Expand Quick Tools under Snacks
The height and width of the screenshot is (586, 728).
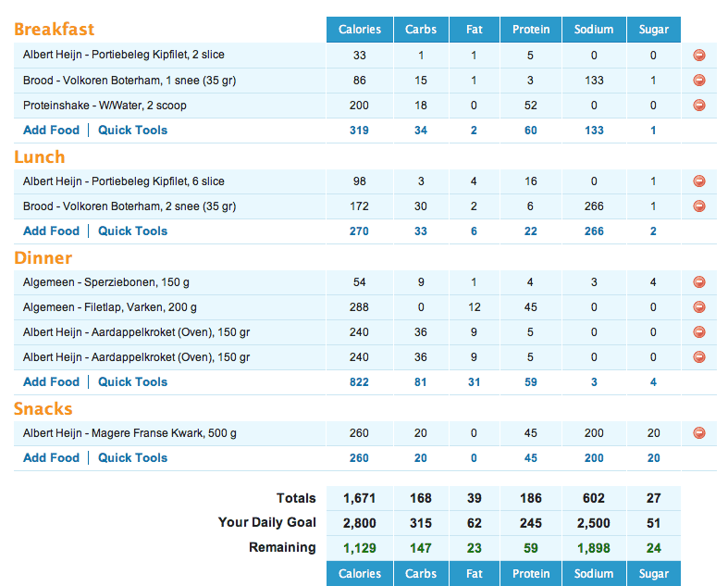pyautogui.click(x=132, y=458)
